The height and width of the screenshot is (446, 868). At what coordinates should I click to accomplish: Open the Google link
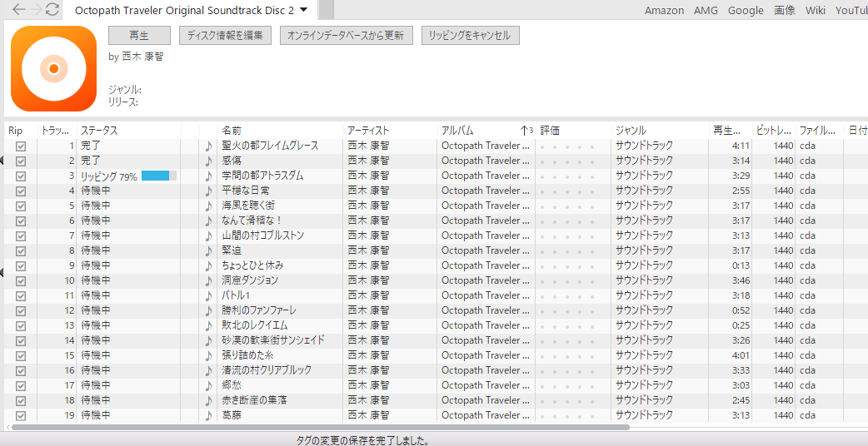click(x=746, y=11)
